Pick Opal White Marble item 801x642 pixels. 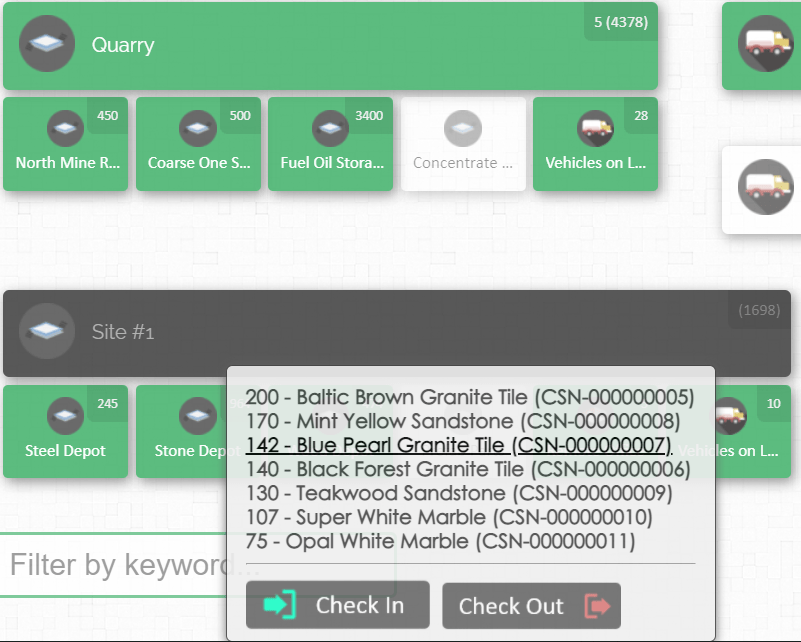click(440, 541)
